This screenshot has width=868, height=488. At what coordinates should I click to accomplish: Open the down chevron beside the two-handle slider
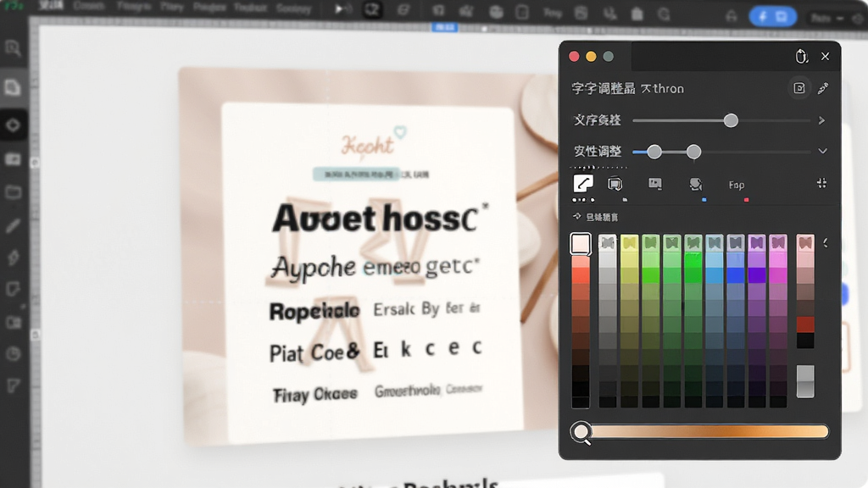(822, 151)
